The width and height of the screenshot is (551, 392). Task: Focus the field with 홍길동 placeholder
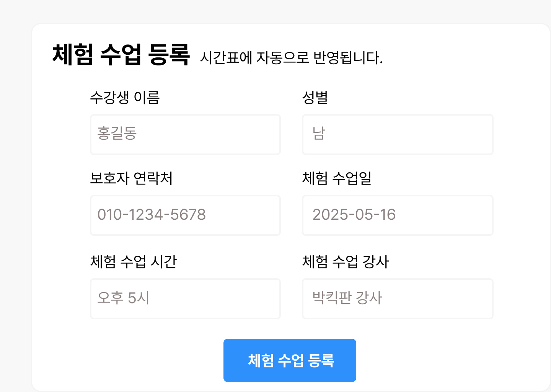coord(186,134)
